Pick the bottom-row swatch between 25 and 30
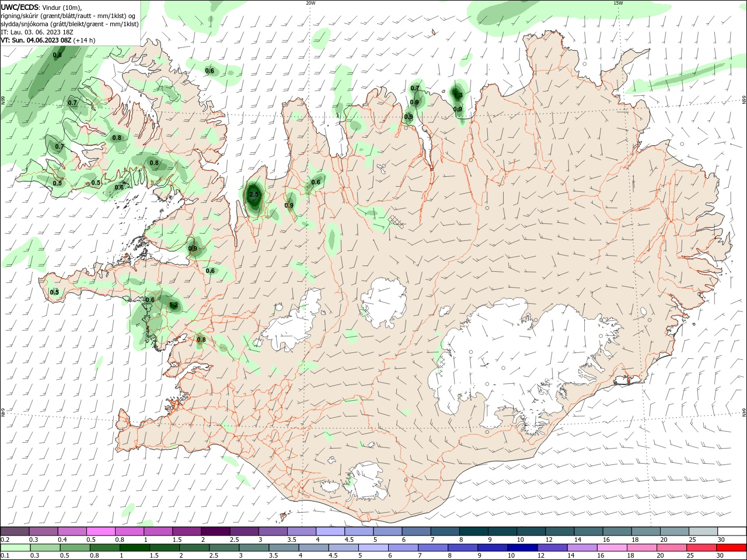Viewport: 747px width, 560px height. click(x=701, y=548)
